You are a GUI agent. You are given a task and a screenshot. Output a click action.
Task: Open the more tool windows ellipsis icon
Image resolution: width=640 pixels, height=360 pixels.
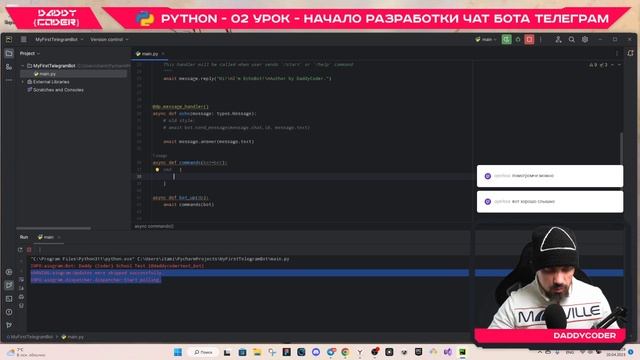pyautogui.click(x=9, y=80)
